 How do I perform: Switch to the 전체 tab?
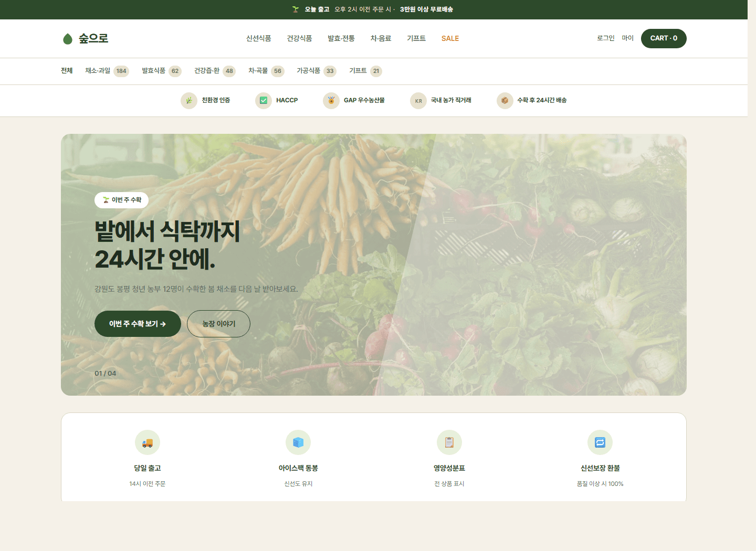tap(67, 71)
